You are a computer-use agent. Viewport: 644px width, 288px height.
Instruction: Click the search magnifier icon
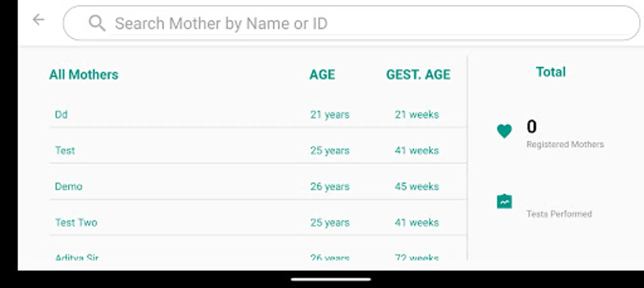click(97, 23)
